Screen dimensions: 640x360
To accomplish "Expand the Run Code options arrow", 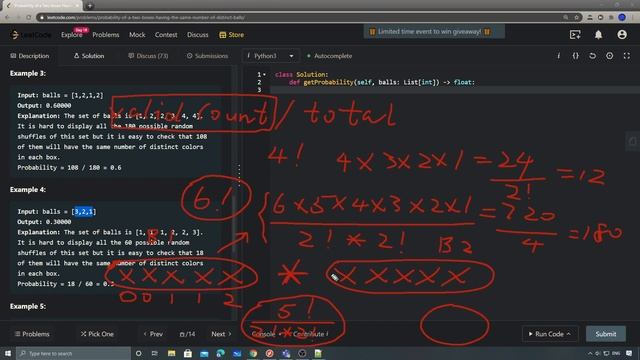I will (569, 334).
